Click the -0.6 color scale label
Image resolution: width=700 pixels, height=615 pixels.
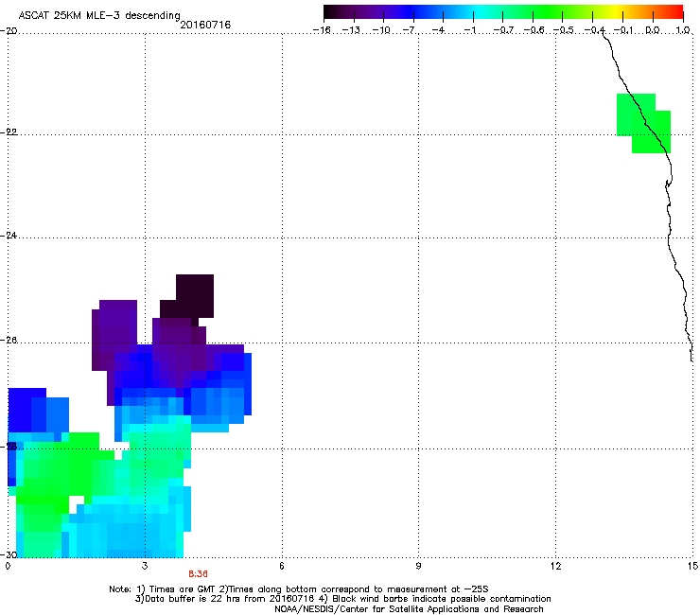point(534,30)
